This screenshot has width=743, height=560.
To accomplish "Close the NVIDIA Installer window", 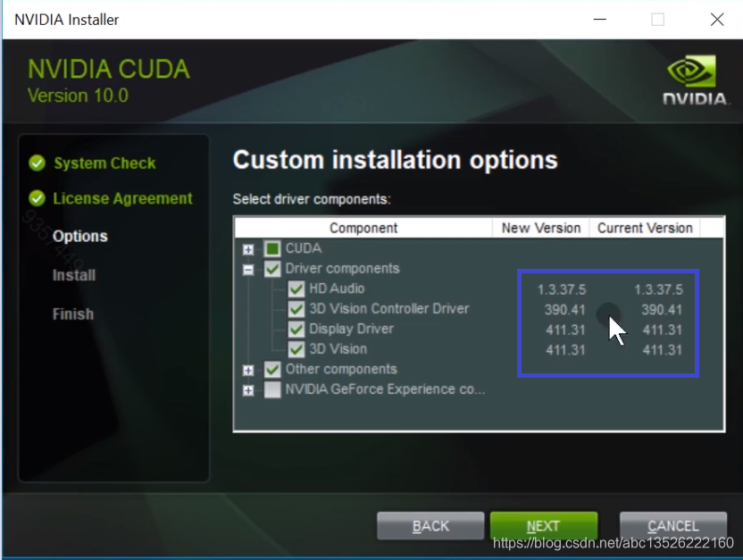I will pos(717,20).
